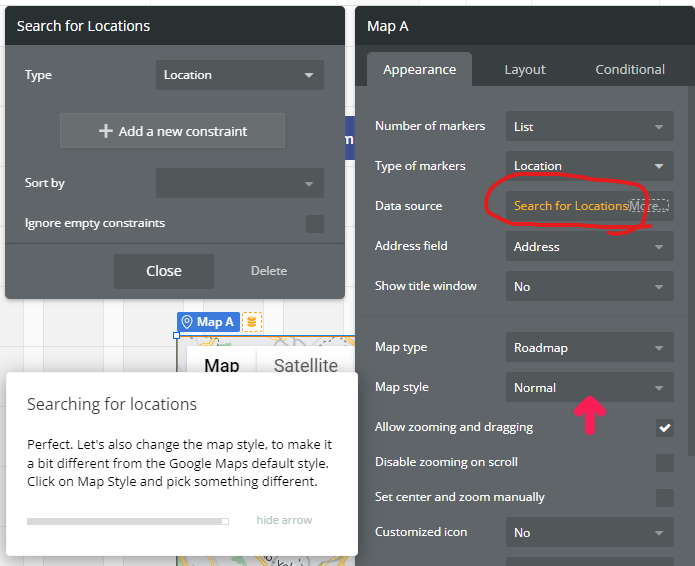Click the Search for Locations popup title bar
This screenshot has width=695, height=566.
tap(175, 26)
